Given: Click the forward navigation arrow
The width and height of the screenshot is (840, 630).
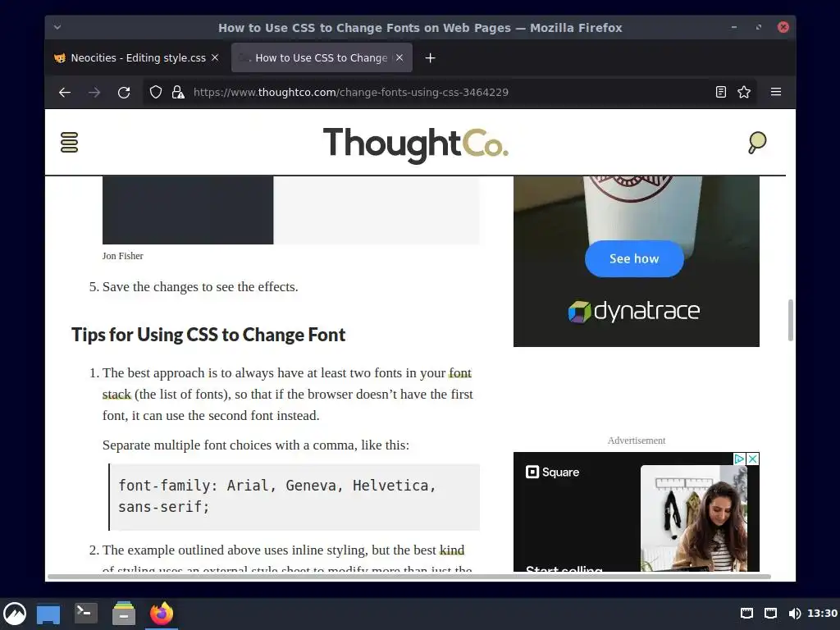Looking at the screenshot, I should 94,92.
